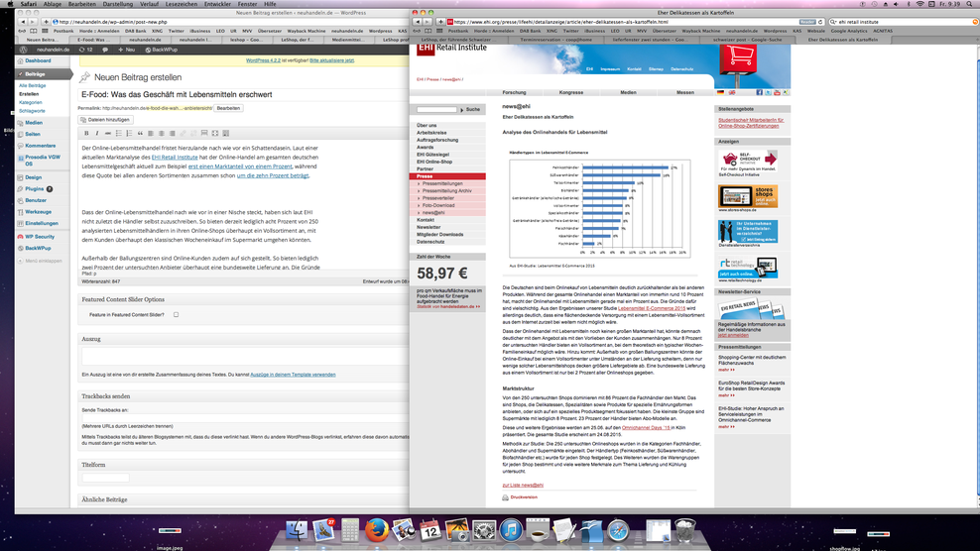Switch to Terminreservation coop@home tab
The image size is (980, 551).
(556, 40)
